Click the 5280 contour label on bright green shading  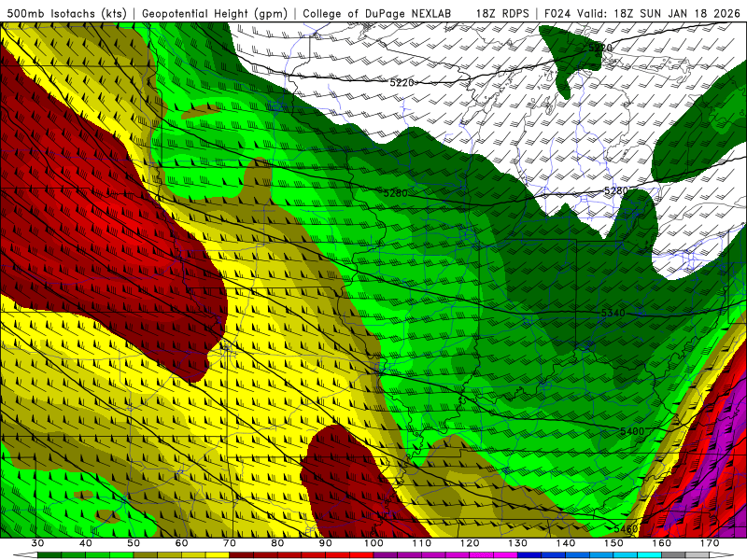(395, 193)
